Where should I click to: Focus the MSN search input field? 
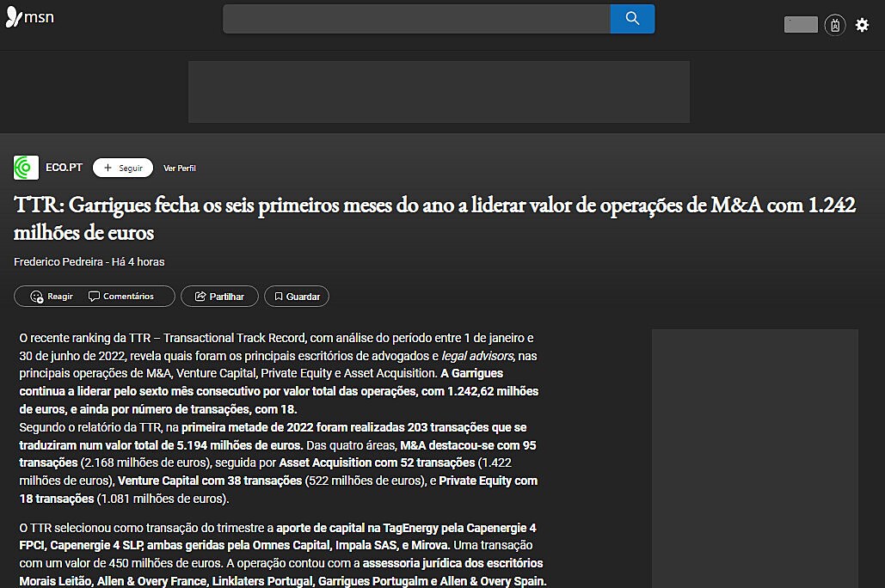click(x=416, y=19)
